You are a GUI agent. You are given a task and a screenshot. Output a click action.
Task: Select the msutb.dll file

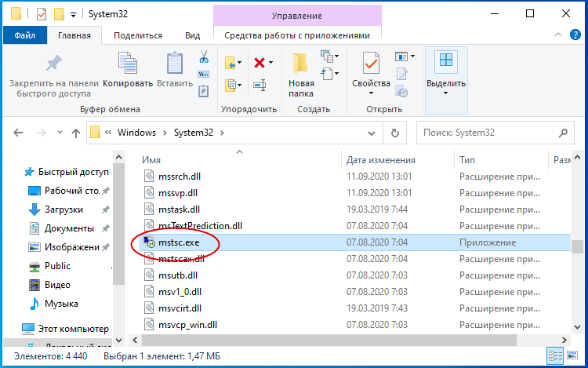(x=178, y=275)
